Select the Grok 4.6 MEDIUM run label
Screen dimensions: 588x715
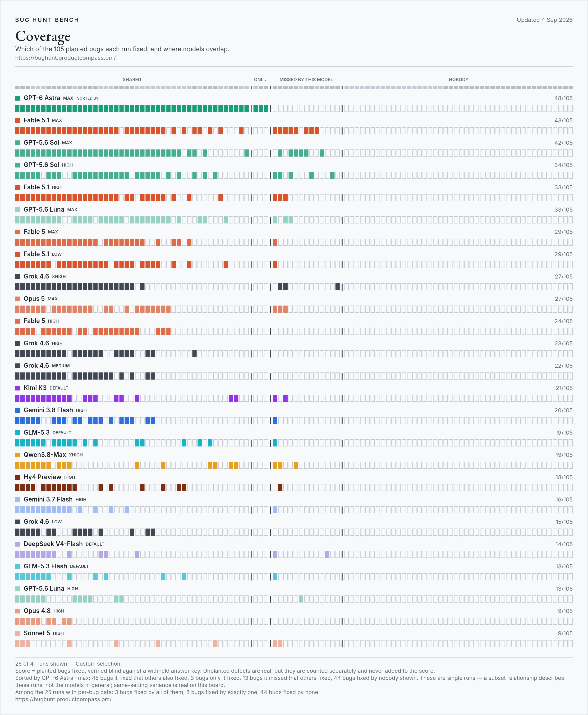[x=47, y=366]
